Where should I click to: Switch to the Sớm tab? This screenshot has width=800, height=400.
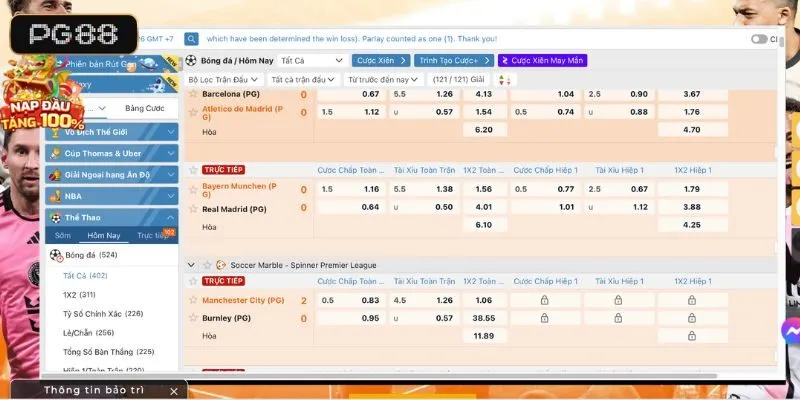[x=63, y=236]
